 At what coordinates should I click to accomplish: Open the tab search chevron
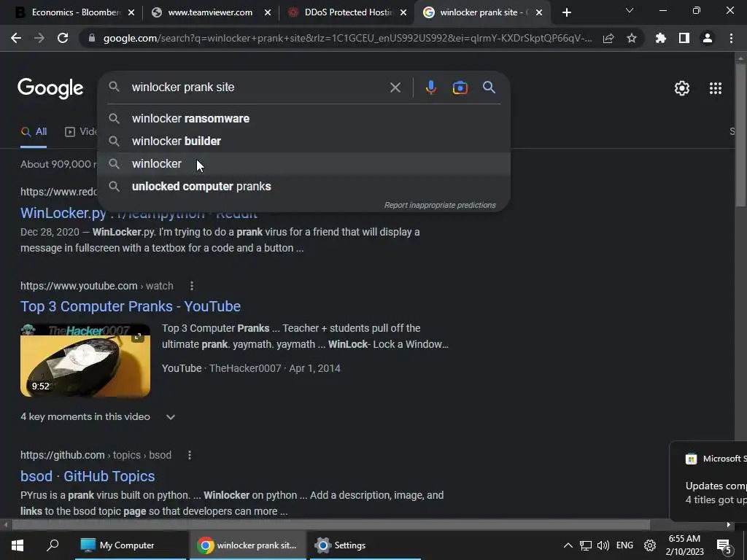(630, 10)
